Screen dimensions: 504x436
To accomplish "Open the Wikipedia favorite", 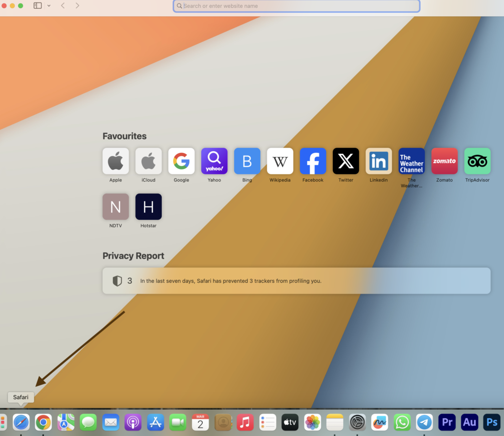I will pyautogui.click(x=280, y=161).
